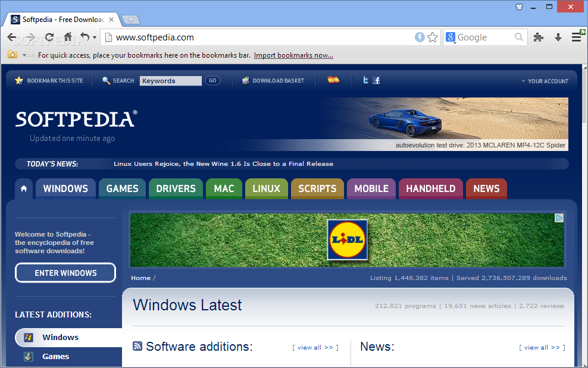588x368 pixels.
Task: Select the home icon tab
Action: tap(24, 188)
